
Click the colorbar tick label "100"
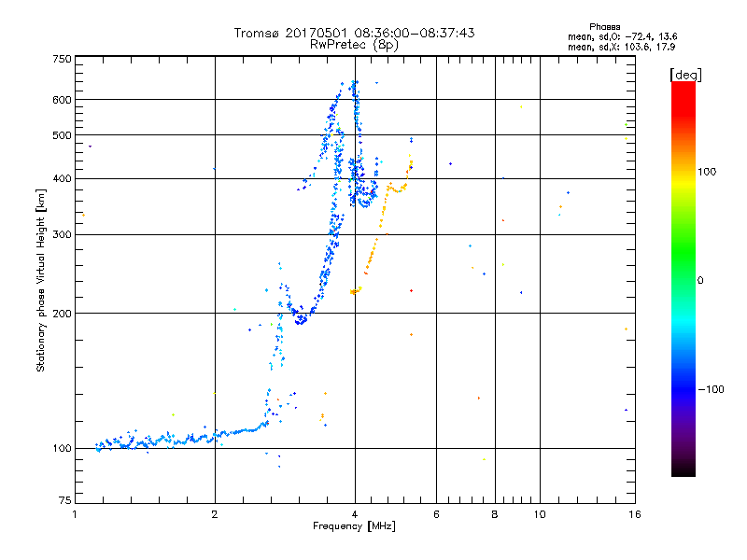click(707, 172)
